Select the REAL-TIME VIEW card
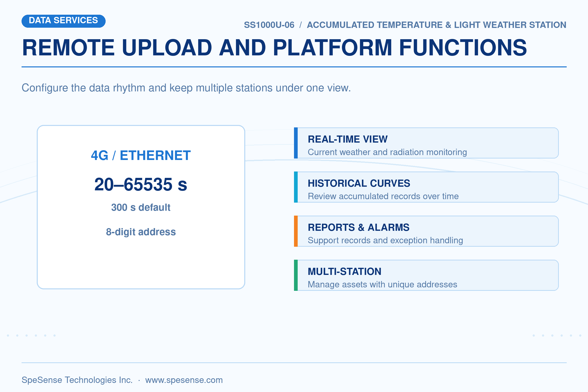 [426, 143]
